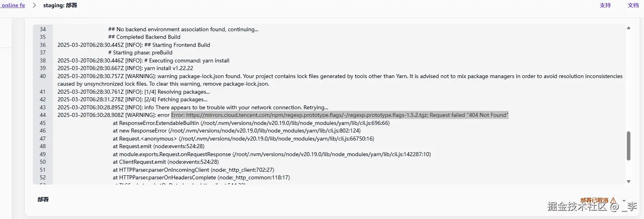Collapse the 部署 section with chevron
The height and width of the screenshot is (219, 644).
(x=624, y=200)
